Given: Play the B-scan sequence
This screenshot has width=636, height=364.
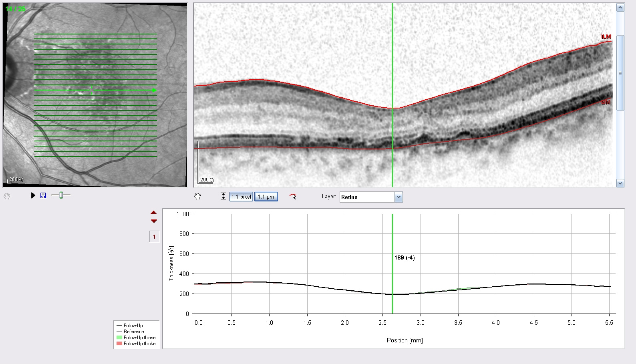Looking at the screenshot, I should [x=33, y=195].
